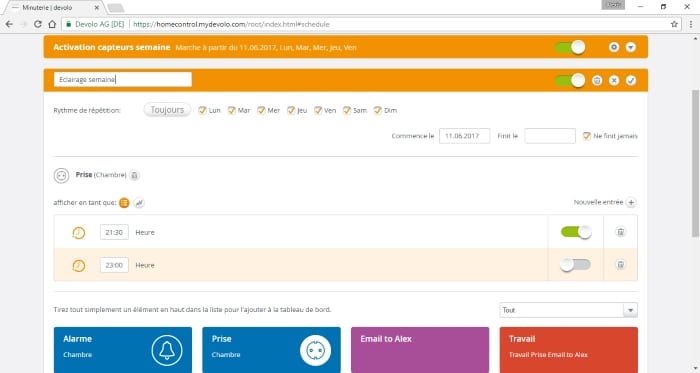Switch to graph view display icon
This screenshot has width=700, height=373.
click(x=139, y=203)
